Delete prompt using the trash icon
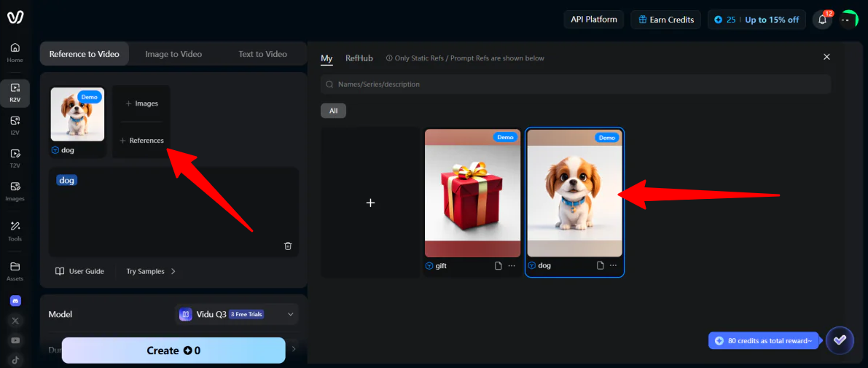 (x=288, y=246)
